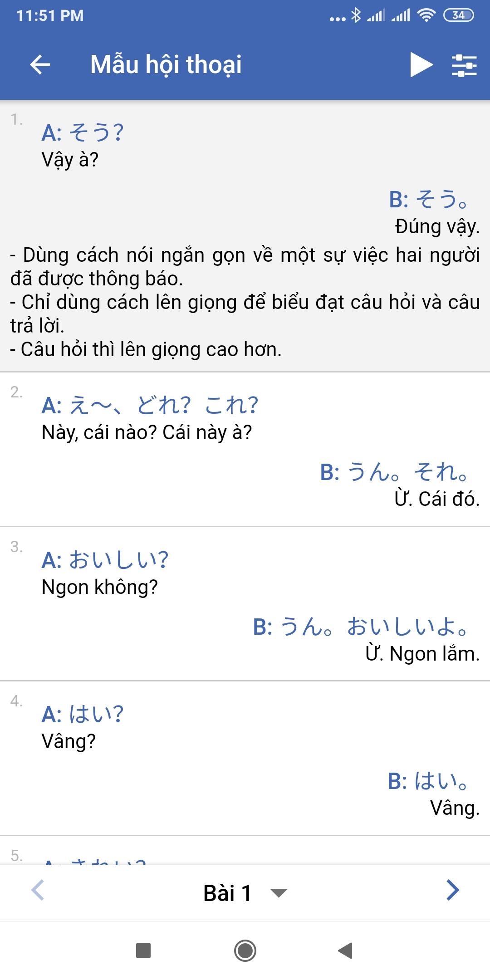This screenshot has height=980, width=490.
Task: Expand the Bài 1 lesson dropdown
Action: click(x=245, y=893)
